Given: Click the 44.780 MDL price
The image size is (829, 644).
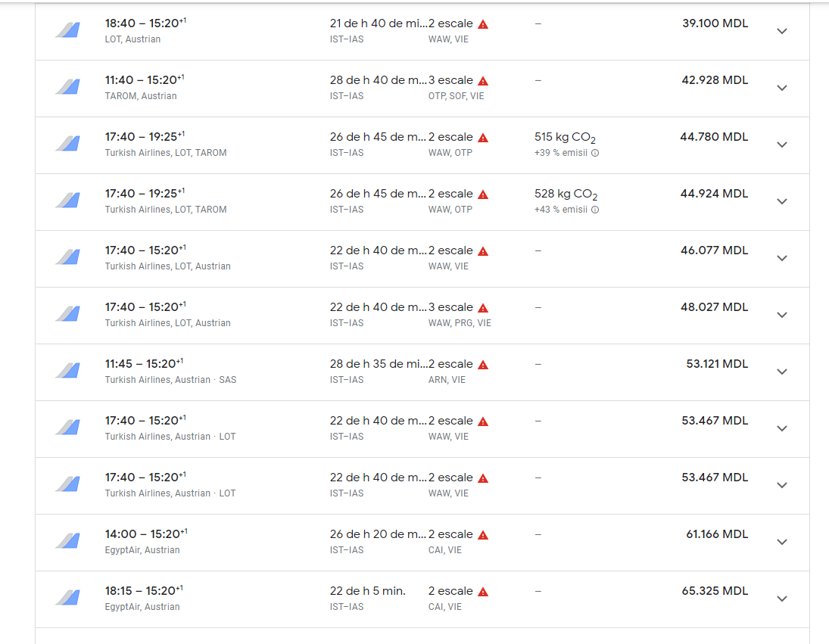Looking at the screenshot, I should point(714,137).
